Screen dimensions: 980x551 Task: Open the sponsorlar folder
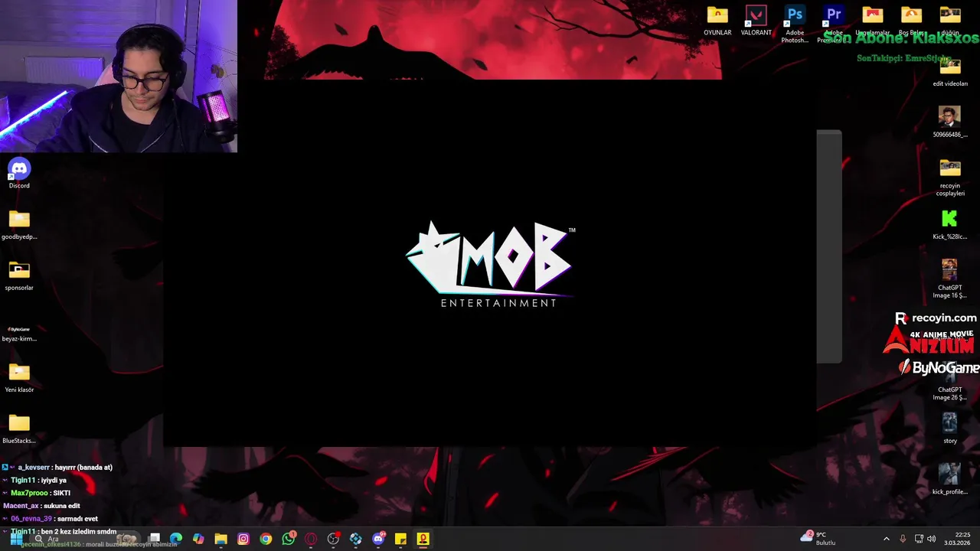point(19,275)
